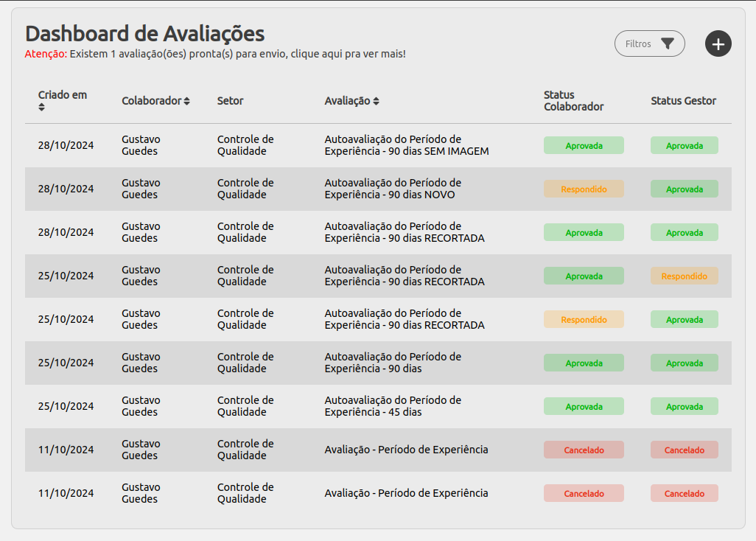Select the 90 dias SEM IMAGEM evaluation title
This screenshot has width=756, height=541.
point(406,145)
